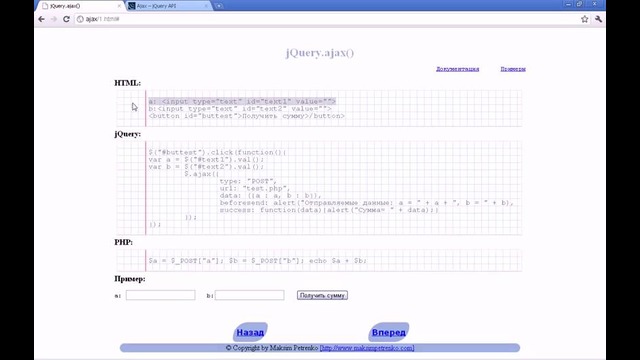Click the $("#buttest").click code line
640x360 pixels.
(x=218, y=152)
